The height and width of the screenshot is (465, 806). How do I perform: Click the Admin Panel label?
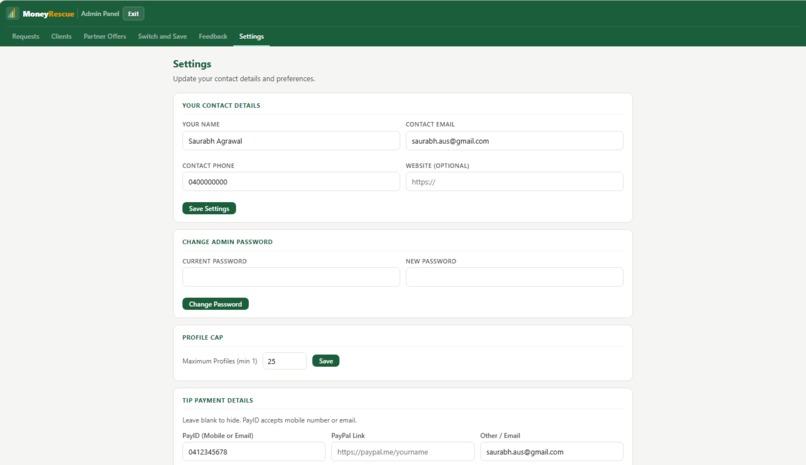pyautogui.click(x=100, y=14)
